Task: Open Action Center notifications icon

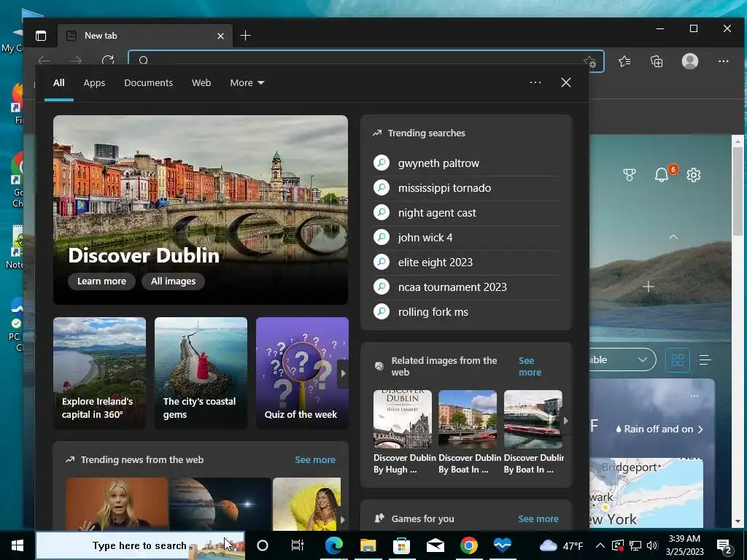Action: tap(724, 546)
